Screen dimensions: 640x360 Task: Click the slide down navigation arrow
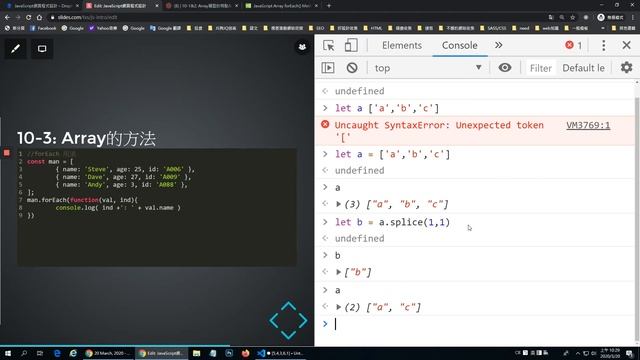pyautogui.click(x=289, y=335)
